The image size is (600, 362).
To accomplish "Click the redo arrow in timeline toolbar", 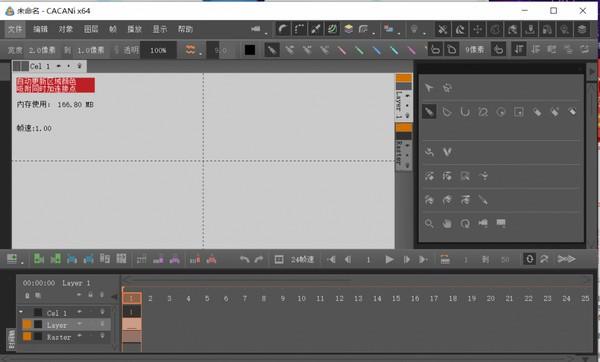I will [x=259, y=259].
